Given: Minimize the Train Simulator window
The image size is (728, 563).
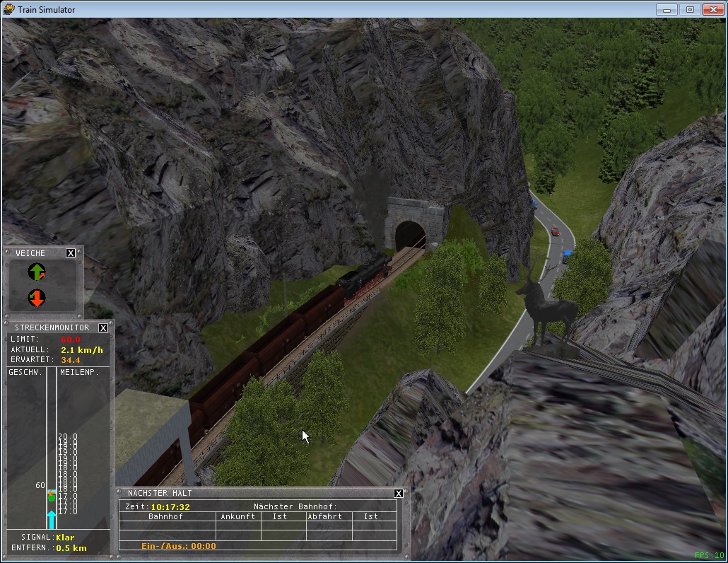Looking at the screenshot, I should click(667, 9).
